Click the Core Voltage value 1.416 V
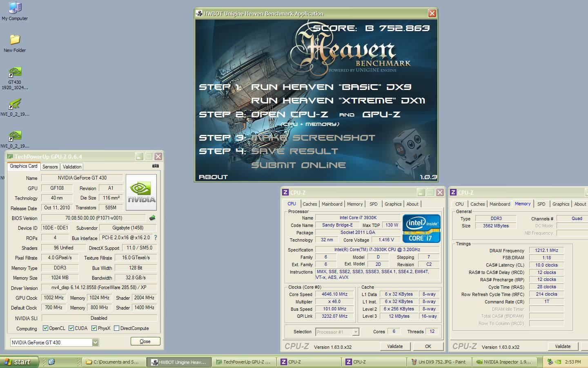 pyautogui.click(x=386, y=240)
